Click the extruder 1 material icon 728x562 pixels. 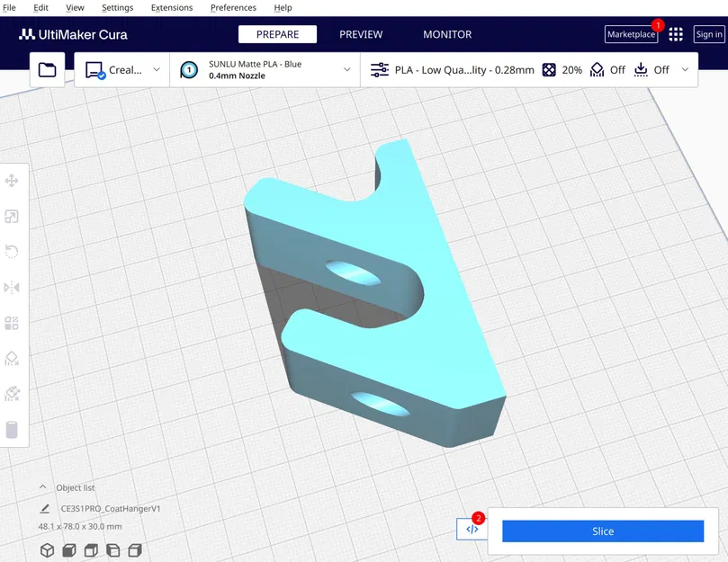pos(189,70)
